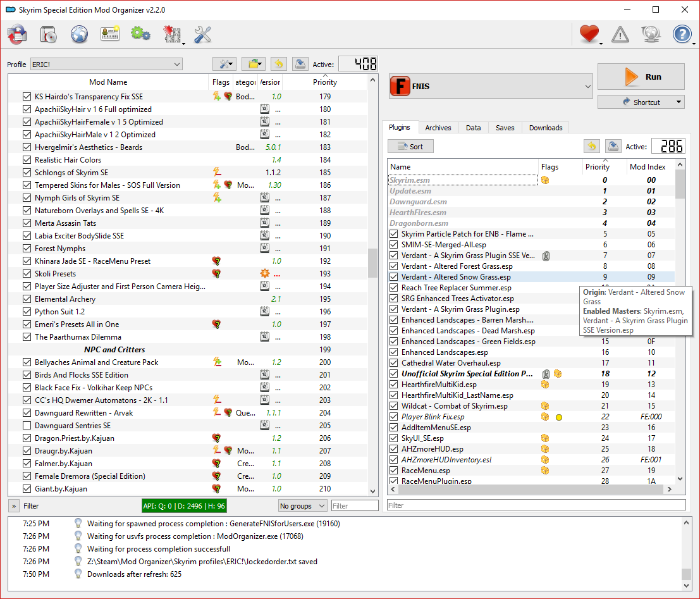
Task: Click the plugin list Filter input field
Action: point(536,505)
